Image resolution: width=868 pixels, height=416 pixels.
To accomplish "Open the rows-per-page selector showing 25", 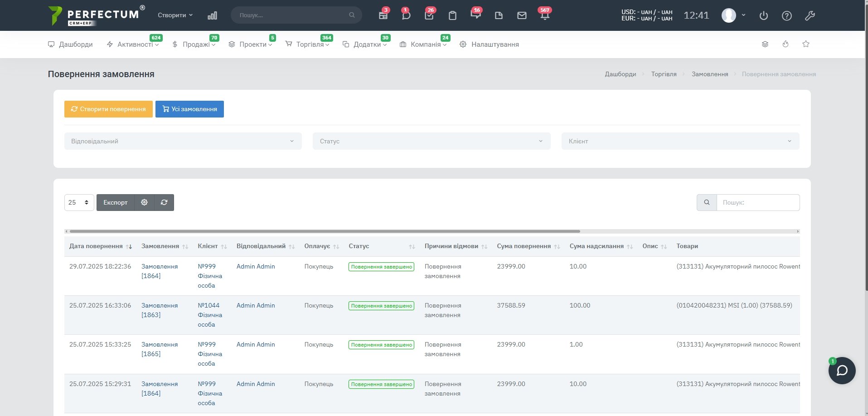I will (x=79, y=202).
